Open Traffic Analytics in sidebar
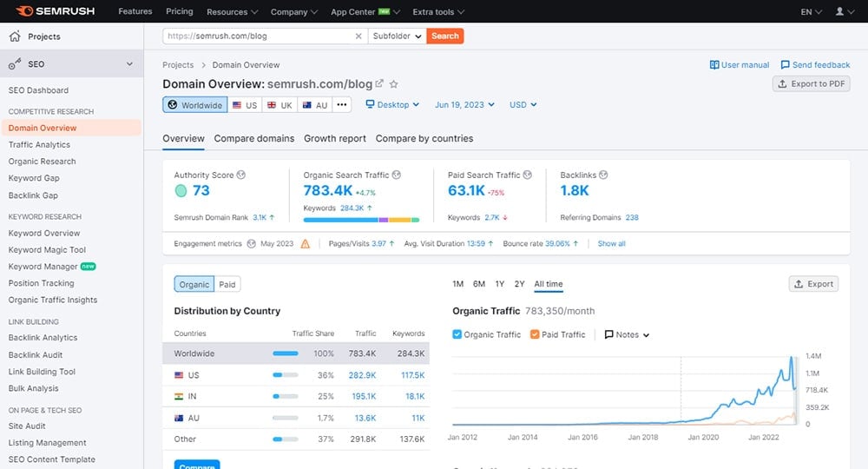This screenshot has width=868, height=469. (39, 144)
